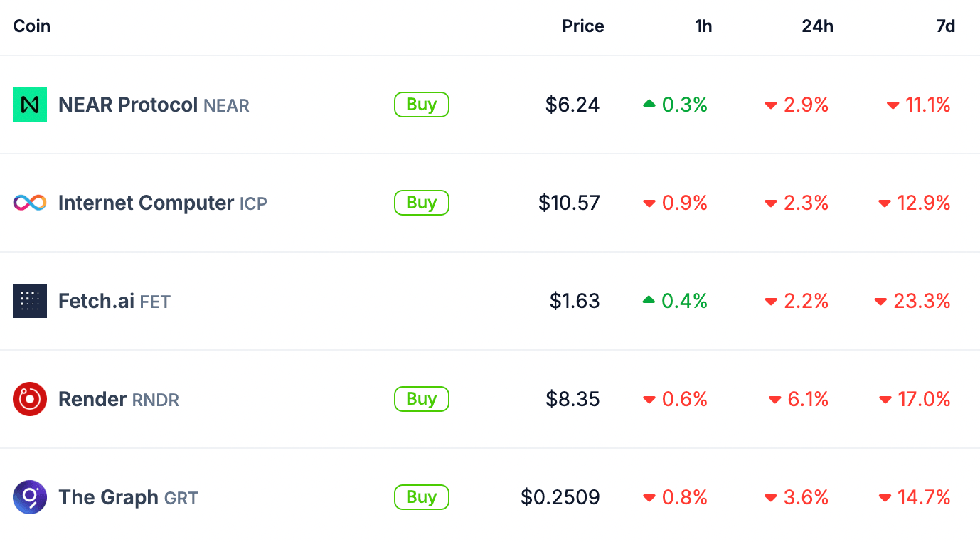
Task: Sort by 24h change column header
Action: click(817, 26)
